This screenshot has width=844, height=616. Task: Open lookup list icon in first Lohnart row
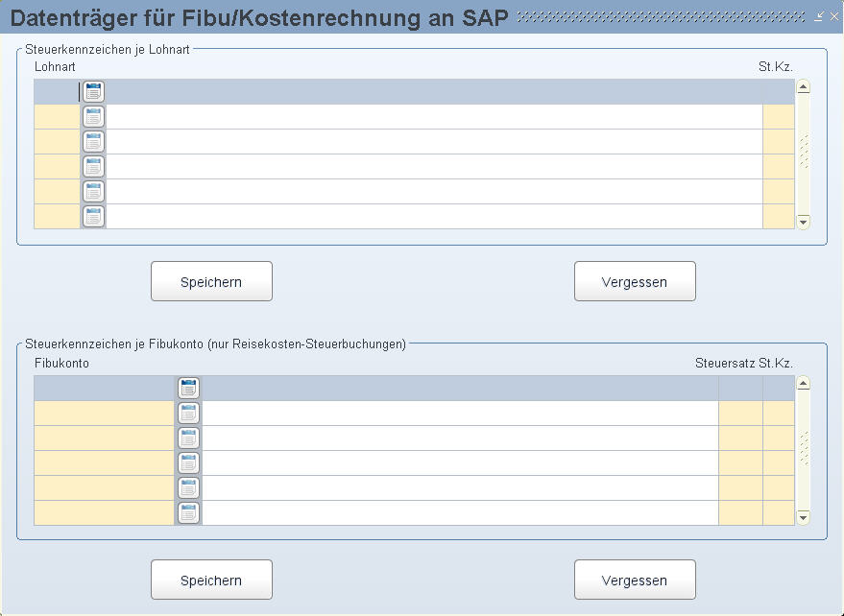point(93,92)
